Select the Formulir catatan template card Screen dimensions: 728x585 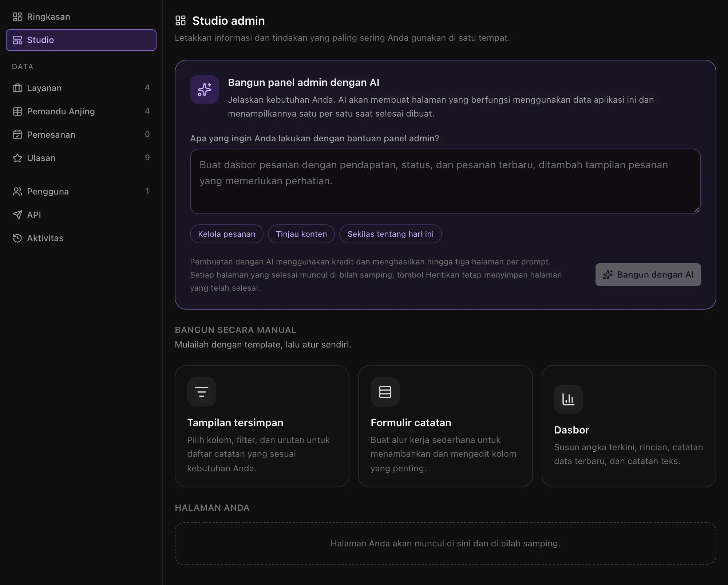(446, 426)
